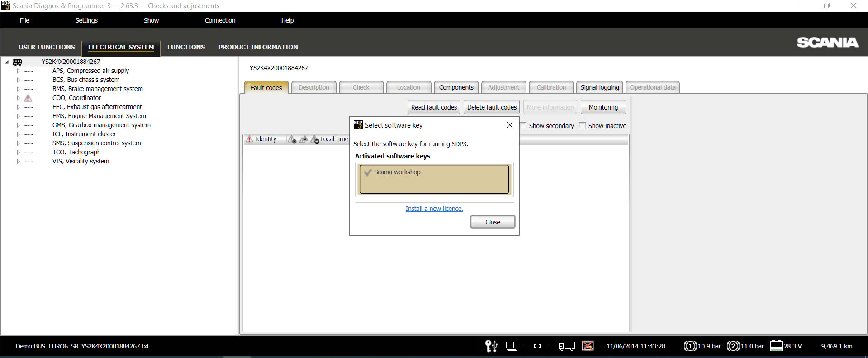This screenshot has height=358, width=868.
Task: Toggle the Show inactive checkbox
Action: (x=582, y=126)
